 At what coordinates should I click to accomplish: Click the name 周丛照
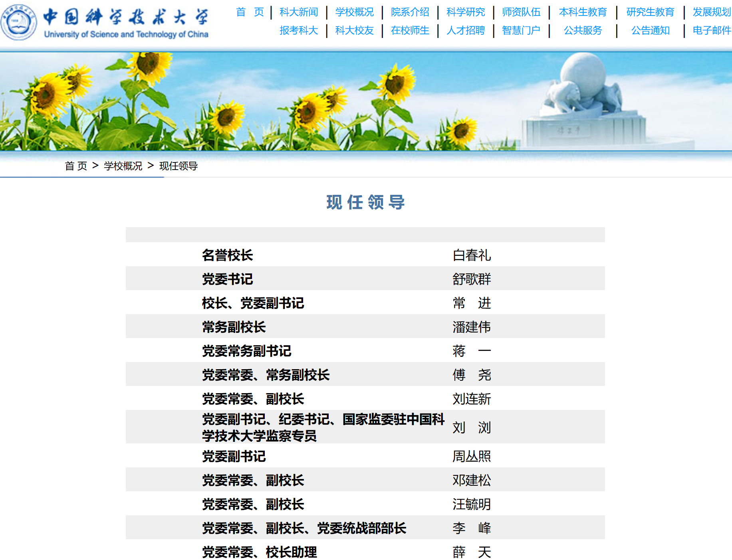[472, 456]
